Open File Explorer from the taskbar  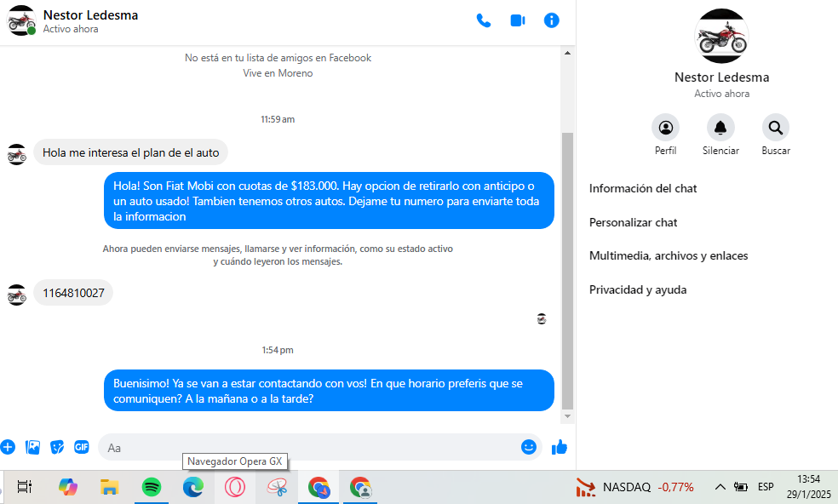click(x=110, y=487)
